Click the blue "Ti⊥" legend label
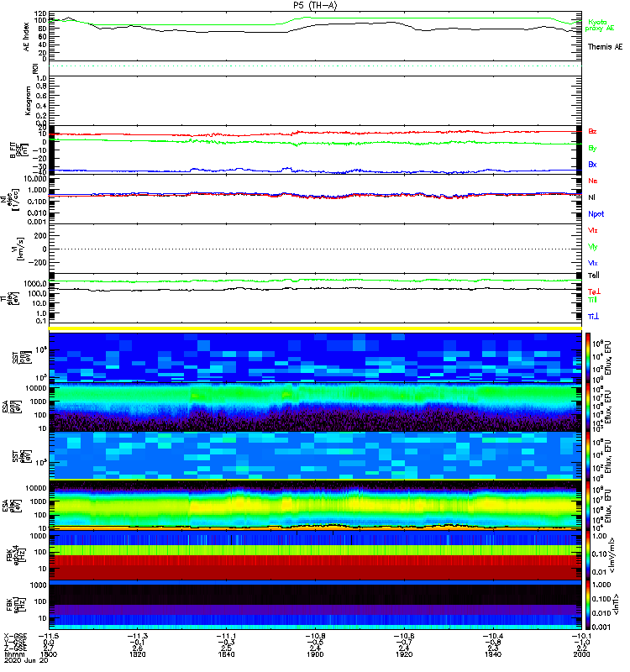The height and width of the screenshot is (672, 630). click(x=593, y=317)
